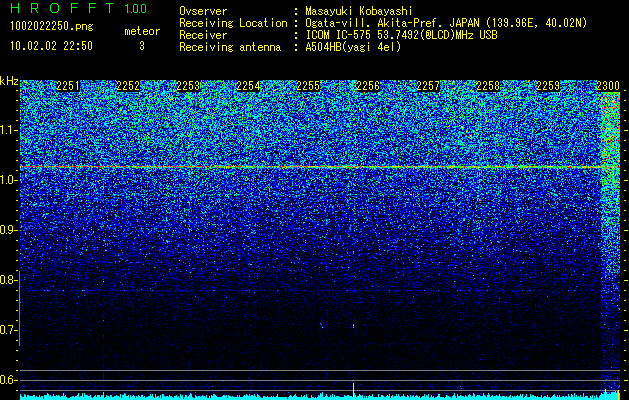
Task: Click the 0.6 frequency axis label
Action: [8, 380]
